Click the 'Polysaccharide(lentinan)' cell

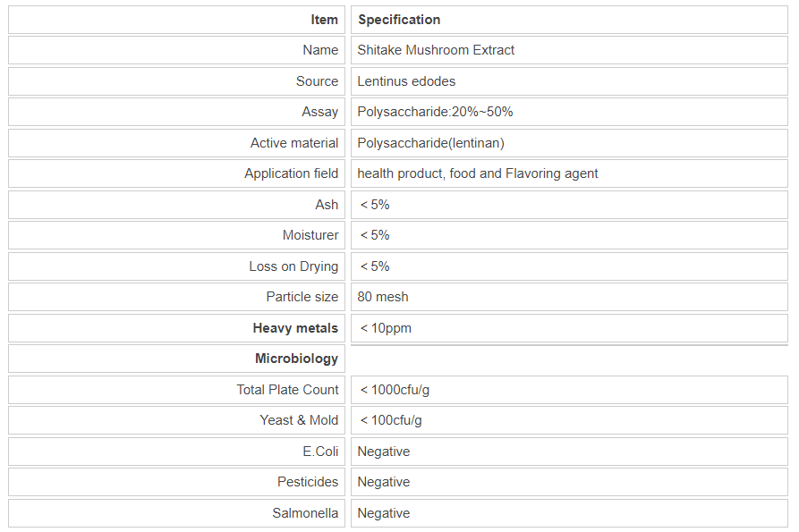[431, 143]
